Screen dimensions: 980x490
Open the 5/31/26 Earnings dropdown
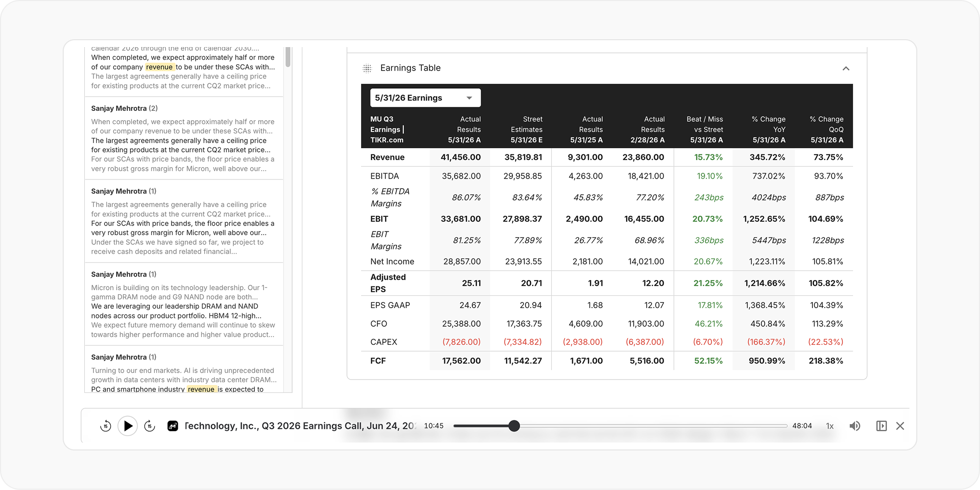(x=425, y=98)
